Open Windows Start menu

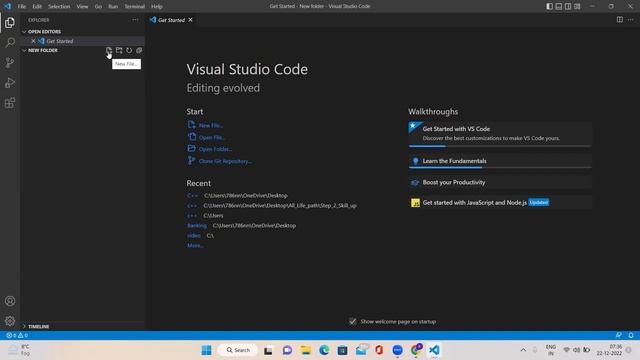pyautogui.click(x=207, y=350)
